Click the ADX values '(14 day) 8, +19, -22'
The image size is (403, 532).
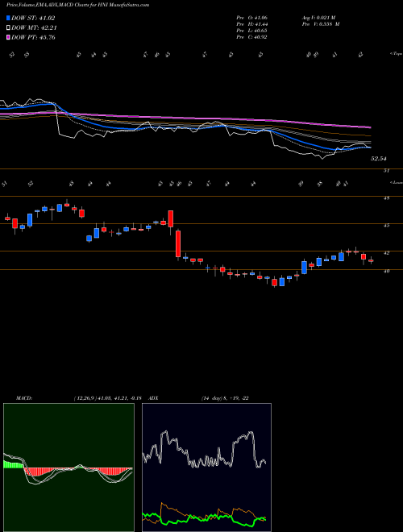[225, 398]
